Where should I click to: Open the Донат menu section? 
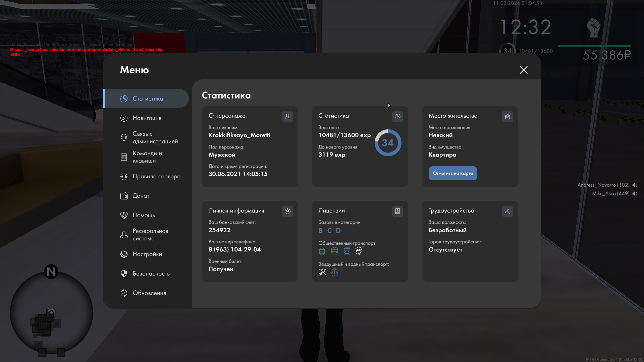click(141, 196)
